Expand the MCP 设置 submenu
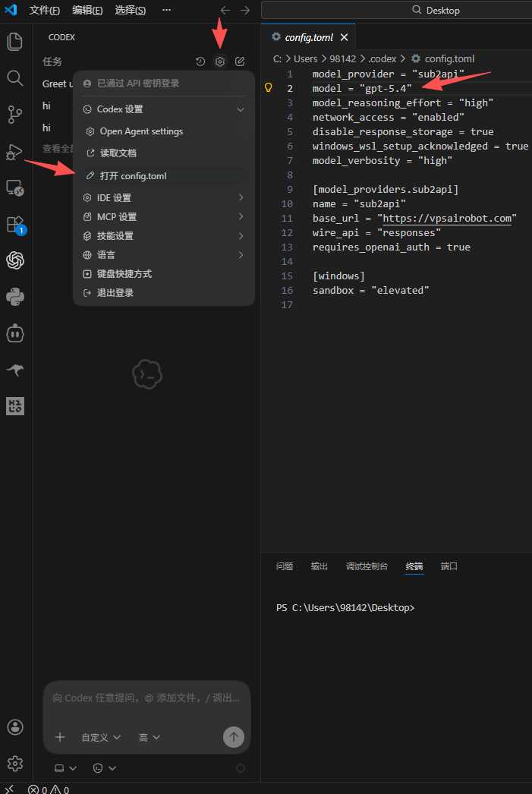532x794 pixels. pyautogui.click(x=164, y=217)
